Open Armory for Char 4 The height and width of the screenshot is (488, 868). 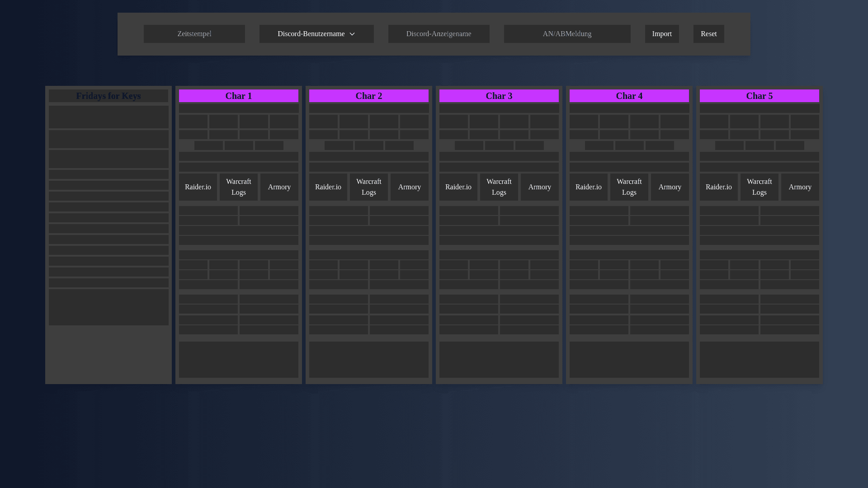(x=670, y=187)
